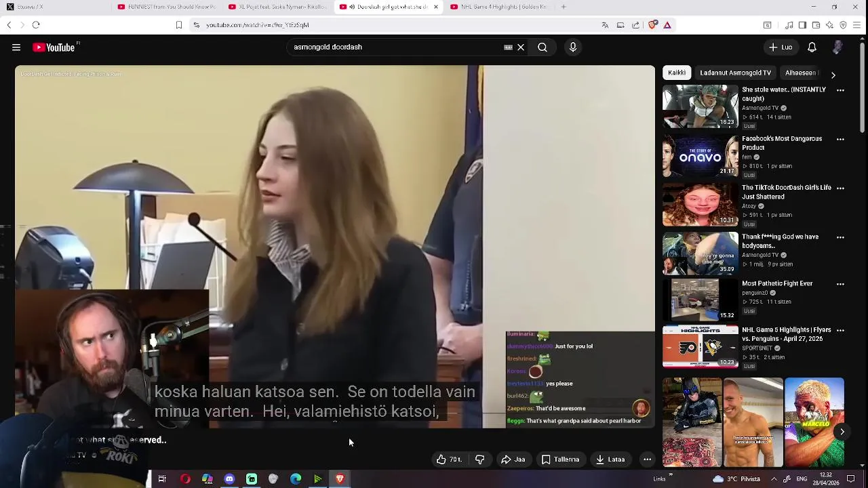Save video with Tallenna
This screenshot has width=868, height=488.
point(560,460)
